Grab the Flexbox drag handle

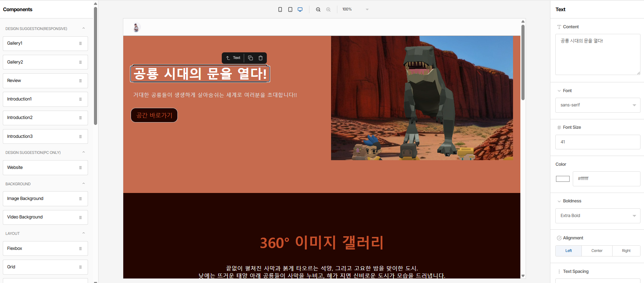[80, 248]
